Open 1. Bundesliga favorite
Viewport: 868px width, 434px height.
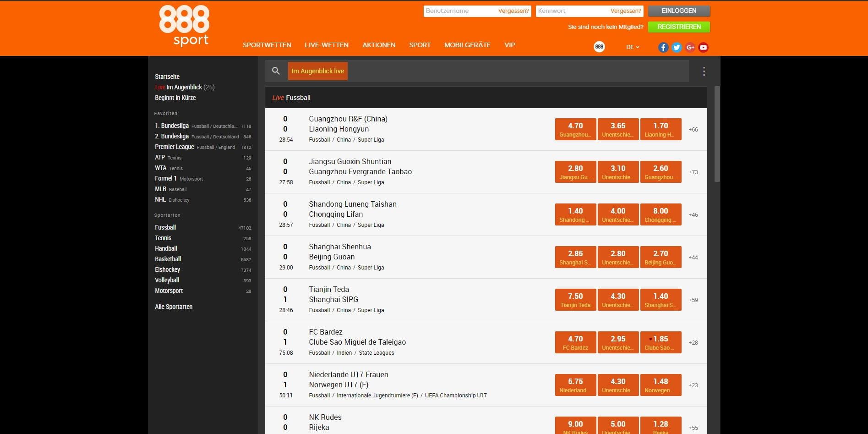(203, 126)
